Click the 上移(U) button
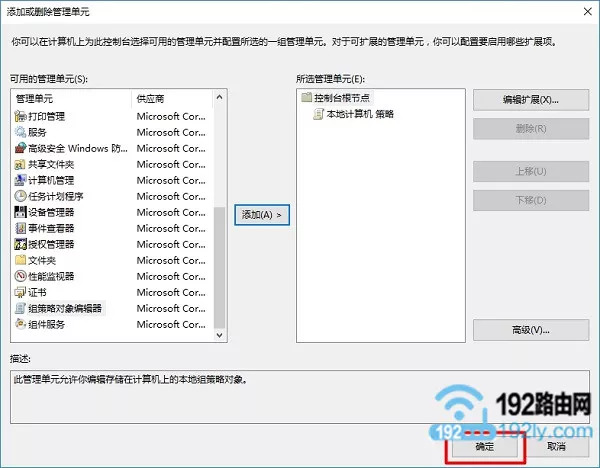 click(531, 171)
